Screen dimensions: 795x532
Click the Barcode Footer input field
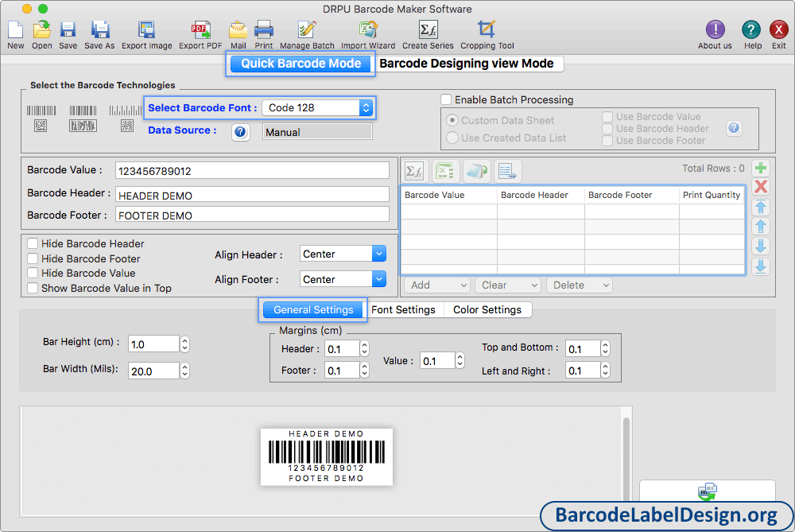point(252,215)
